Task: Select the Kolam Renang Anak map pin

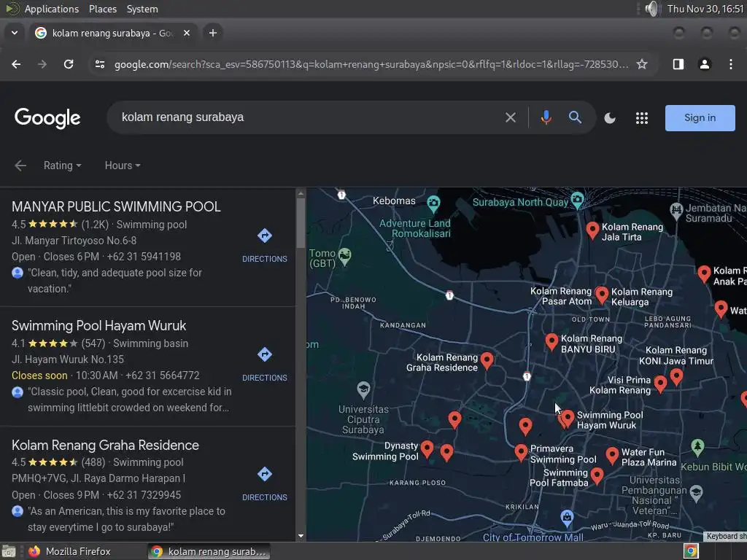Action: tap(704, 274)
